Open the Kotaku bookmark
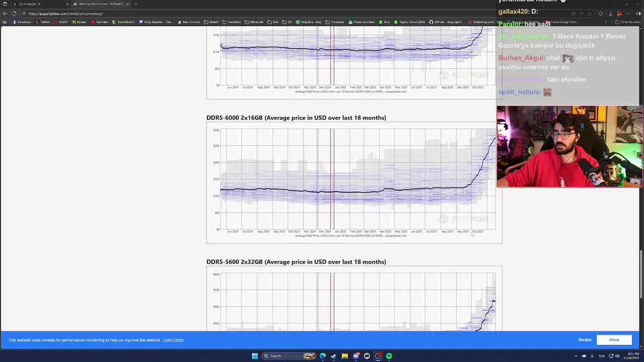This screenshot has height=362, width=644. 79,22
